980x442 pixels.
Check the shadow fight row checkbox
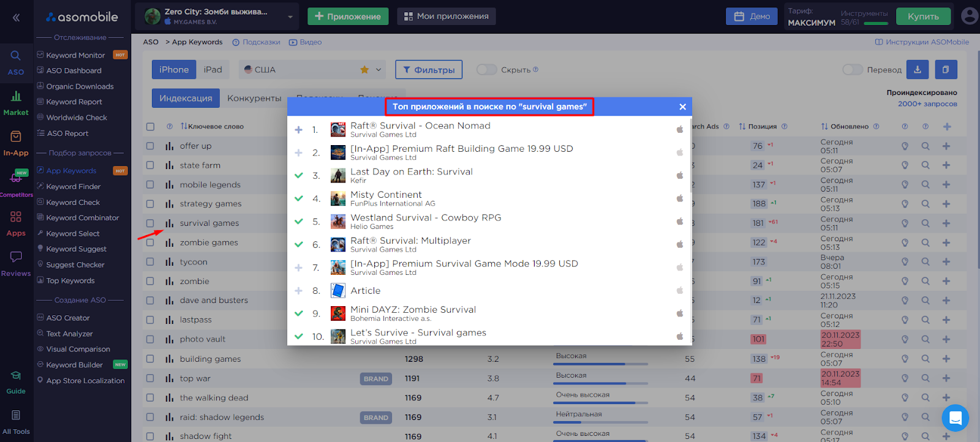150,436
